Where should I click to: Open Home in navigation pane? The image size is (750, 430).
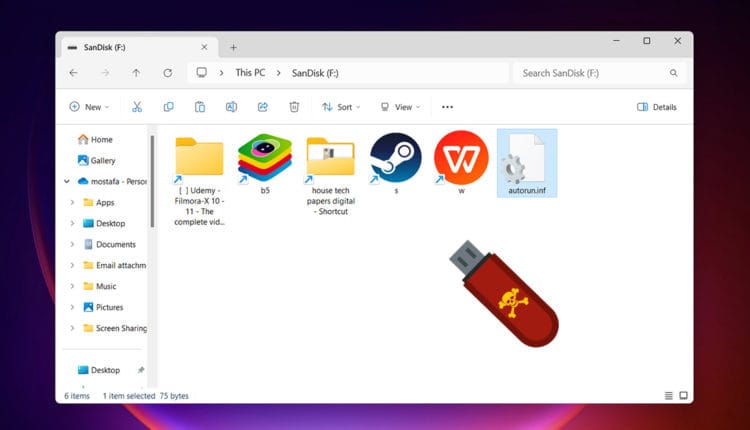pos(95,139)
